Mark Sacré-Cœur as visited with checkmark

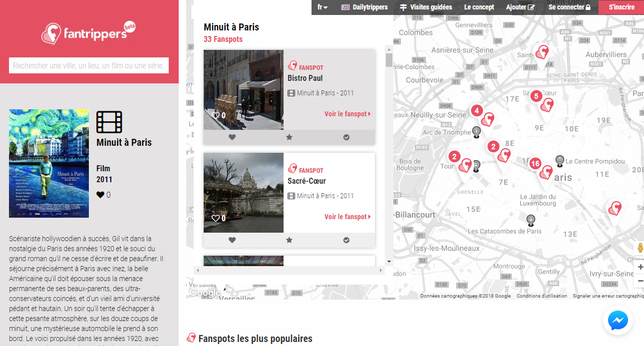click(x=346, y=240)
